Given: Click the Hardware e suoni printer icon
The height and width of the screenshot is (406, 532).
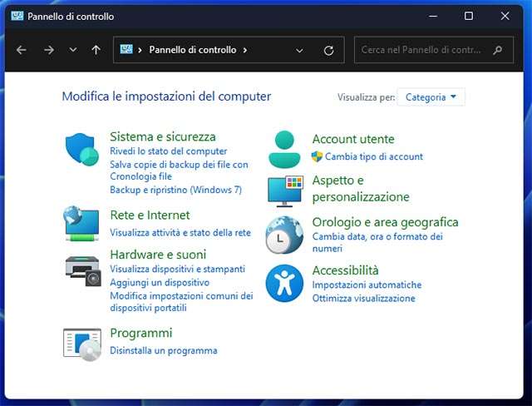Looking at the screenshot, I should coord(82,270).
